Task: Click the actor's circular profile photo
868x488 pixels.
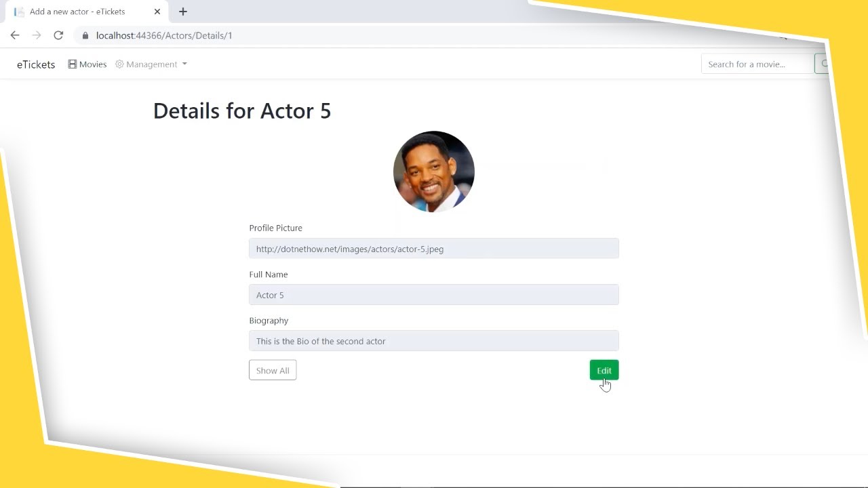Action: pos(434,171)
